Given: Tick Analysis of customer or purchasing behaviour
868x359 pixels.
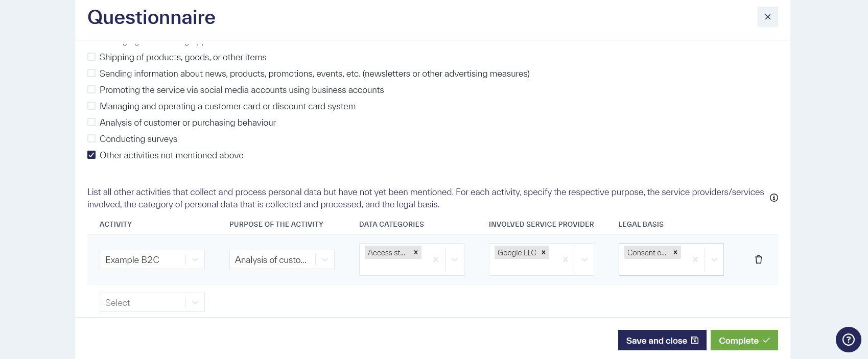Looking at the screenshot, I should 91,123.
